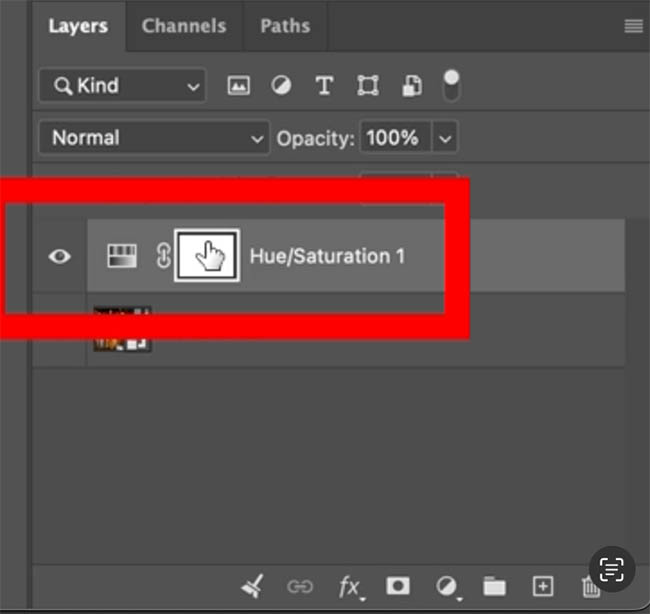Open the Normal blend mode dropdown
This screenshot has width=650, height=614.
[154, 138]
